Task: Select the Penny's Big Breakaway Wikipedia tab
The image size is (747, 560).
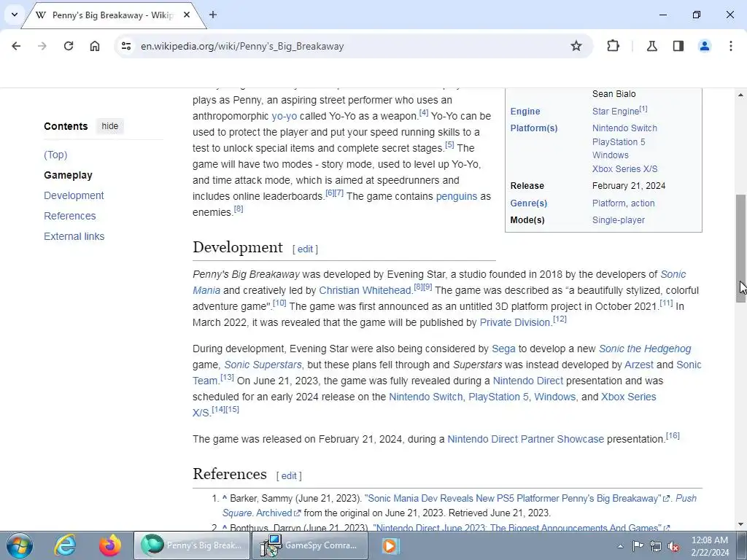Action: [113, 15]
